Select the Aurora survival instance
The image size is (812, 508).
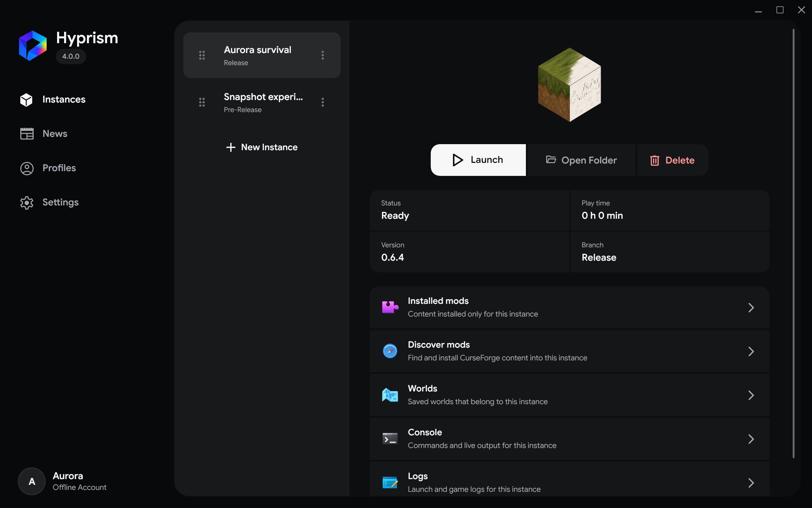point(262,55)
